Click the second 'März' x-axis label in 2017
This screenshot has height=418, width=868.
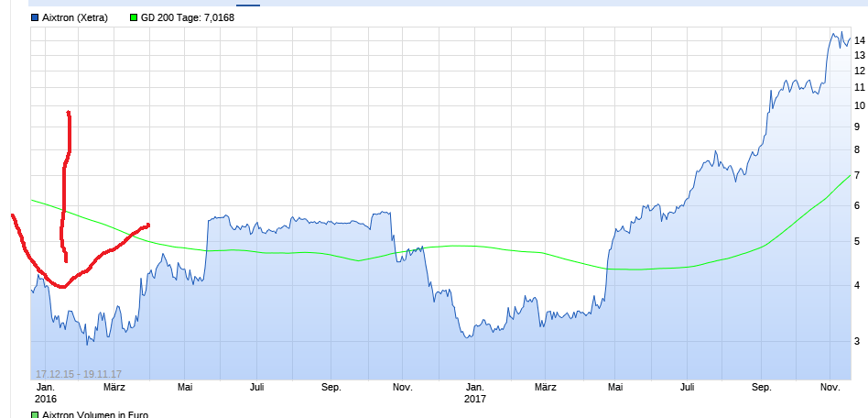[x=545, y=387]
